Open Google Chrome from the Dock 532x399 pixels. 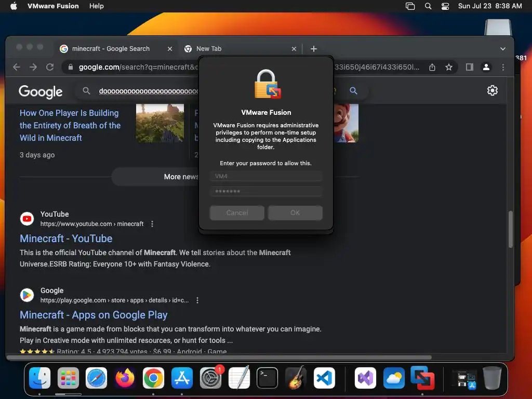tap(153, 378)
